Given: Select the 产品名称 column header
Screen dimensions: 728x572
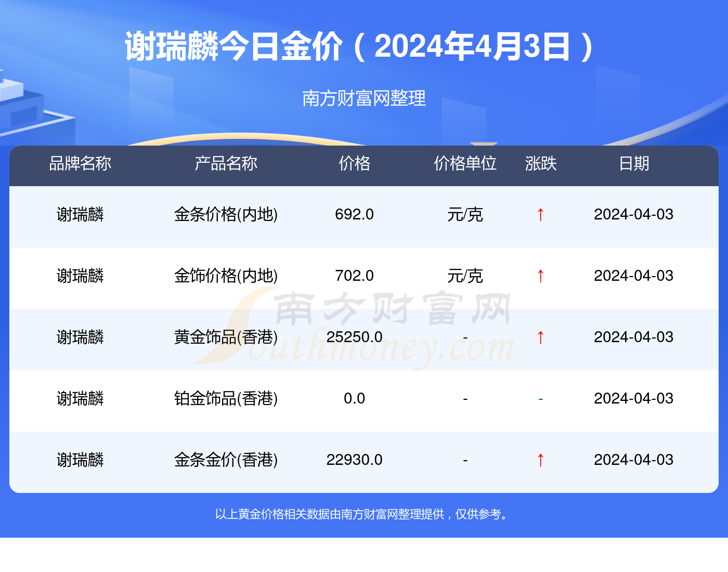Looking at the screenshot, I should (x=226, y=163).
